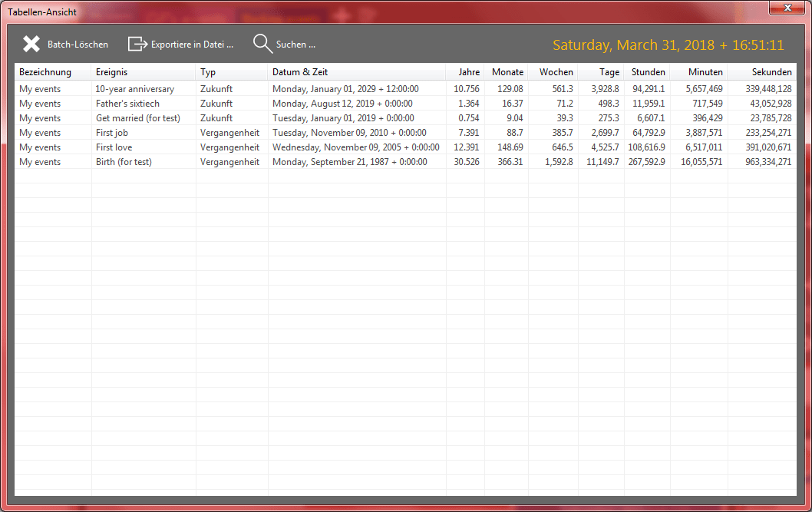
Task: Click the Wochen value 71.2
Action: (565, 104)
